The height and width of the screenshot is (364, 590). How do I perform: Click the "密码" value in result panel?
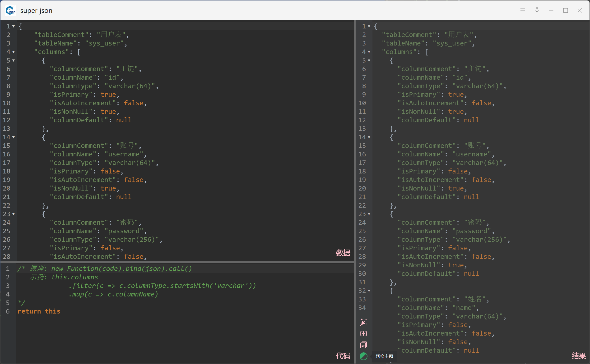point(474,223)
